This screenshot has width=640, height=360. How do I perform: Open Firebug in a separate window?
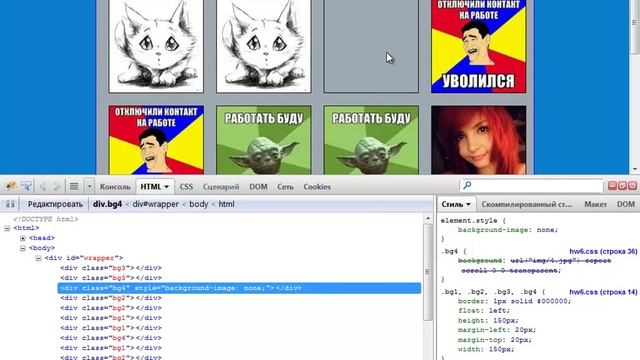point(622,186)
